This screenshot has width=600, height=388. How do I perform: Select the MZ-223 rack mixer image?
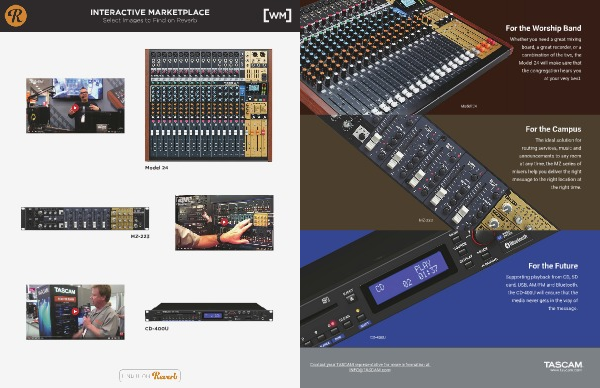(85, 219)
